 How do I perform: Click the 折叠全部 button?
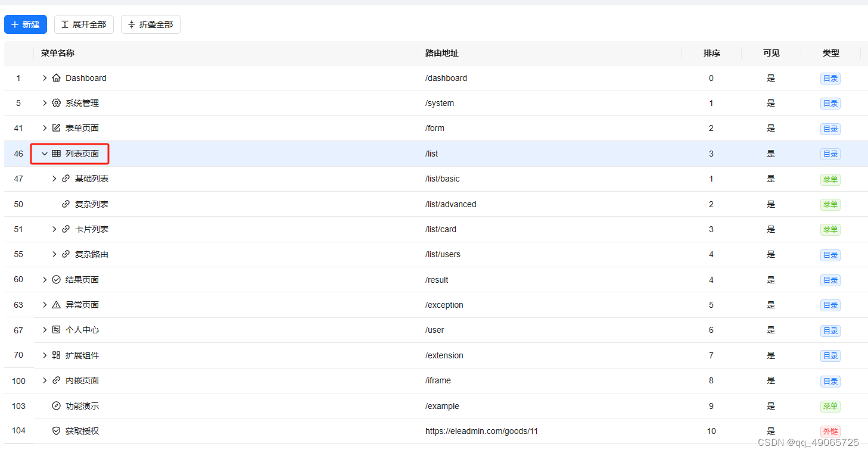[151, 24]
